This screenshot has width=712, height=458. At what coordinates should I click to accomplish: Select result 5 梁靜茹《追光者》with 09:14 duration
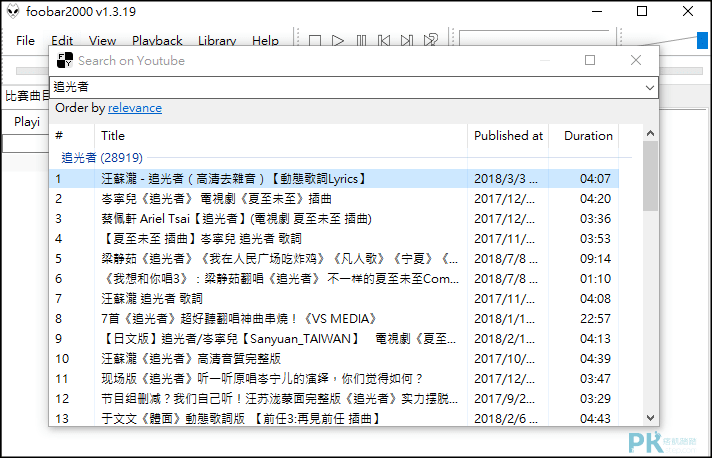coord(334,259)
